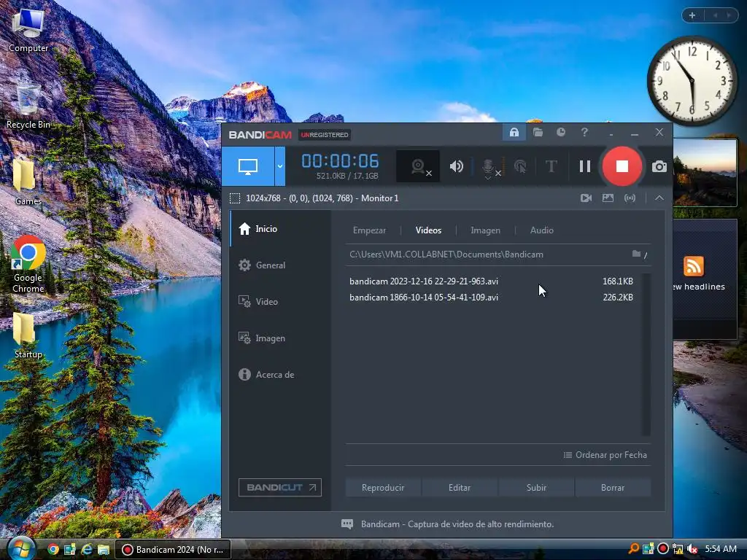The width and height of the screenshot is (747, 560).
Task: Click the rectangle area selection icon
Action: 235,198
